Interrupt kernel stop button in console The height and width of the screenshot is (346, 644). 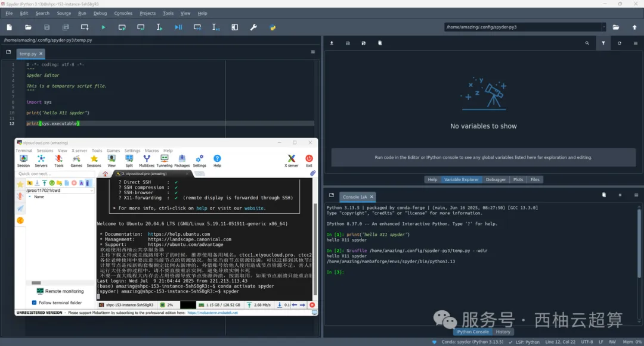pyautogui.click(x=620, y=195)
